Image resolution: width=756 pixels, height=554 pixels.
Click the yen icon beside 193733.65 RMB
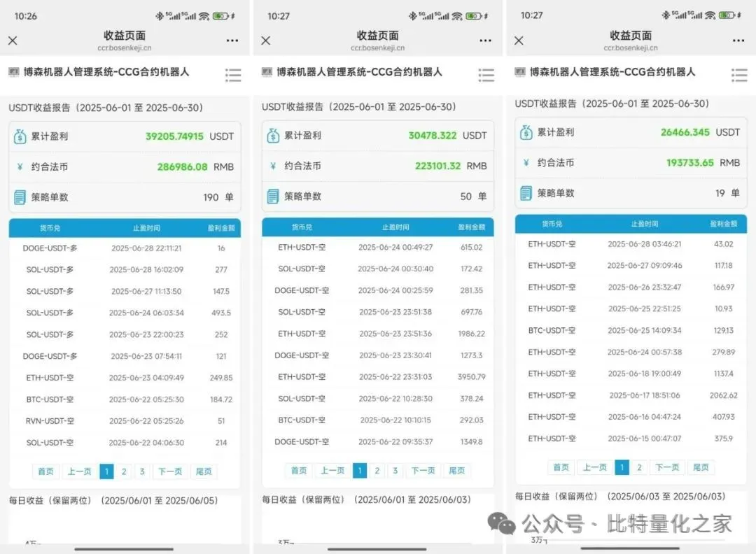tap(526, 163)
